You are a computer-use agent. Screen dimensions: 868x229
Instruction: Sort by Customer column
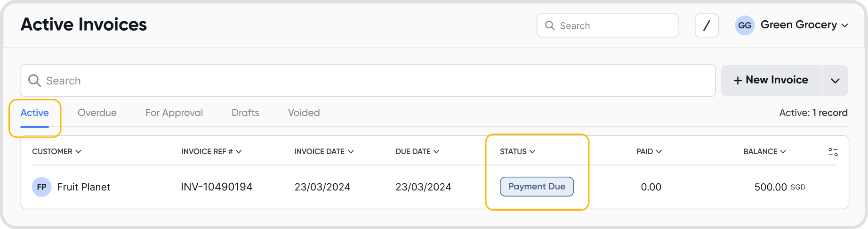click(56, 152)
